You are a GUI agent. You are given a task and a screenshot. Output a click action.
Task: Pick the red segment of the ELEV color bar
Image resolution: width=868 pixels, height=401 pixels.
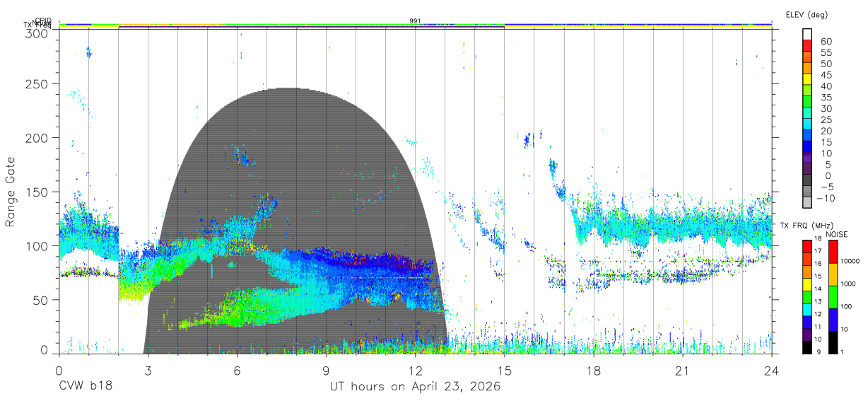[807, 46]
